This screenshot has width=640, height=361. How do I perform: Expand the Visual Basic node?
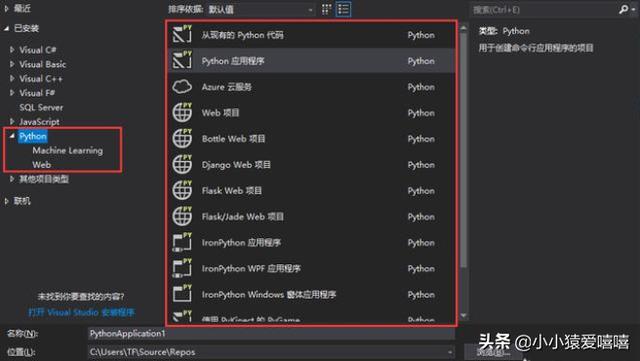pyautogui.click(x=12, y=64)
